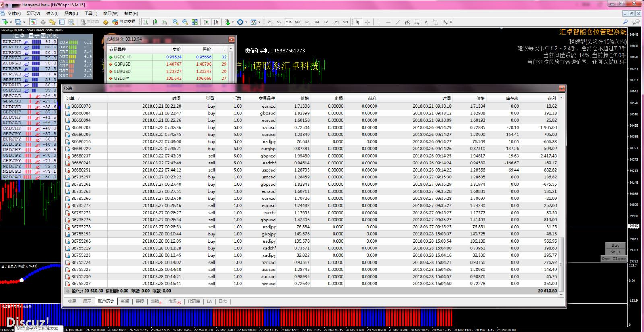Switch timeframe to D1

coord(326,22)
